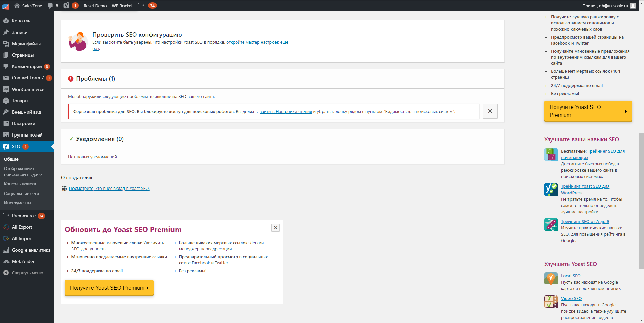Open the Reset Demo admin bar item
The height and width of the screenshot is (323, 644).
tap(95, 6)
